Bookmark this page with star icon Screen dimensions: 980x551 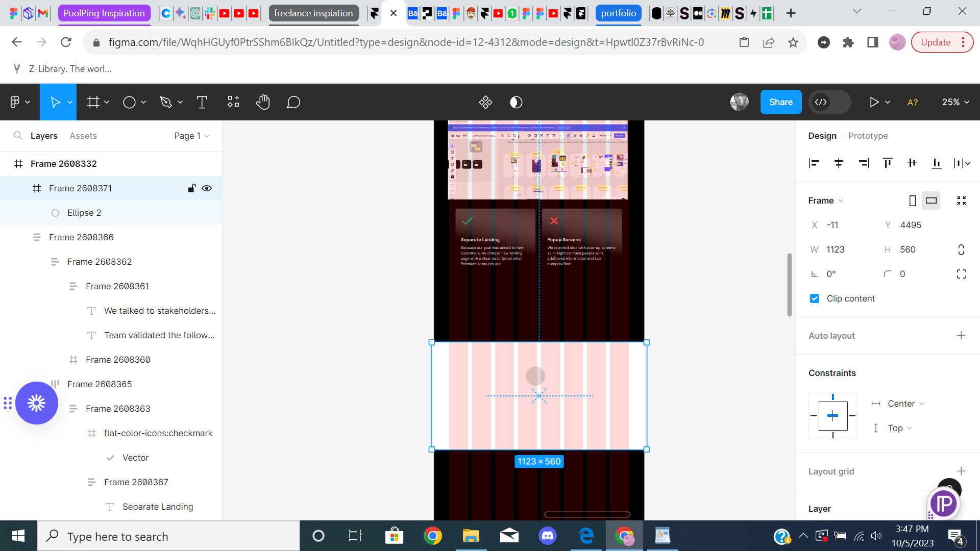793,42
